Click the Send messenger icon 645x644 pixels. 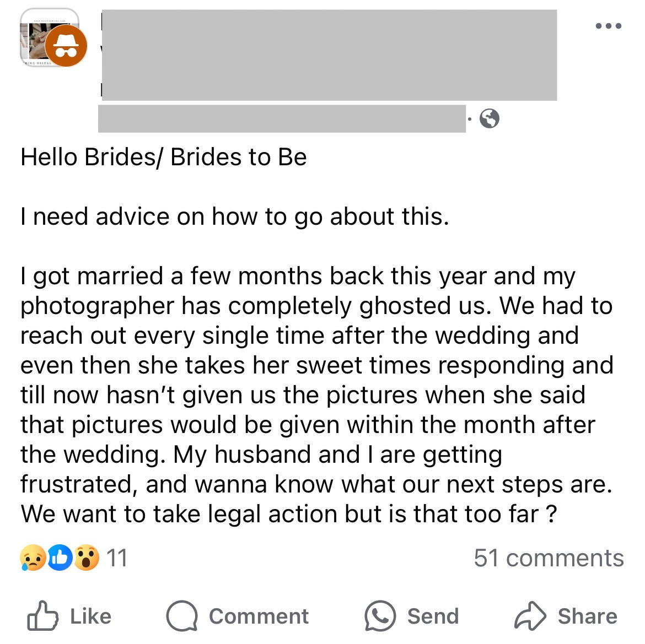[x=381, y=616]
